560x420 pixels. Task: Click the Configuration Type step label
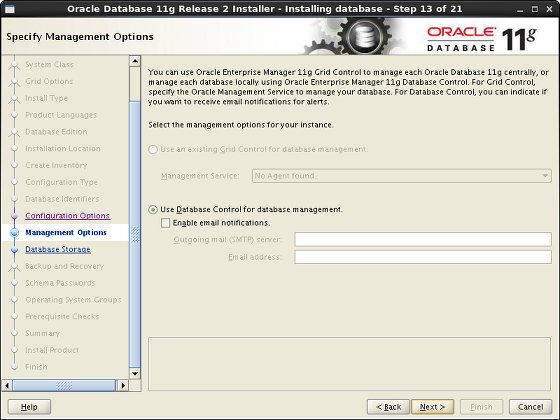(61, 182)
